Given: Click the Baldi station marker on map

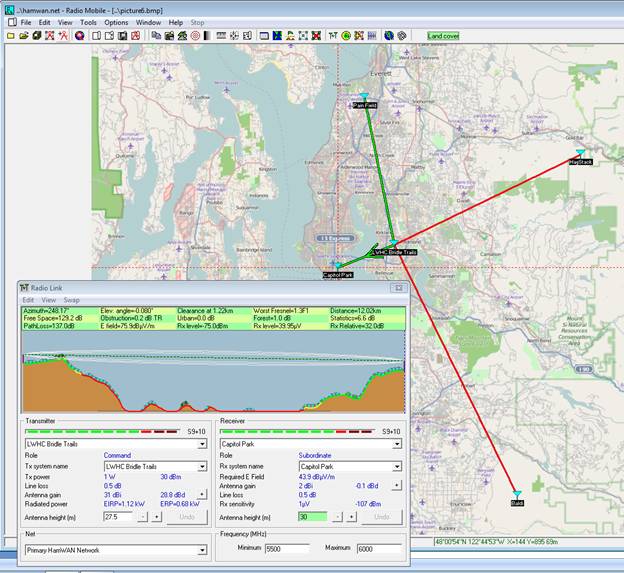Looking at the screenshot, I should tap(516, 494).
